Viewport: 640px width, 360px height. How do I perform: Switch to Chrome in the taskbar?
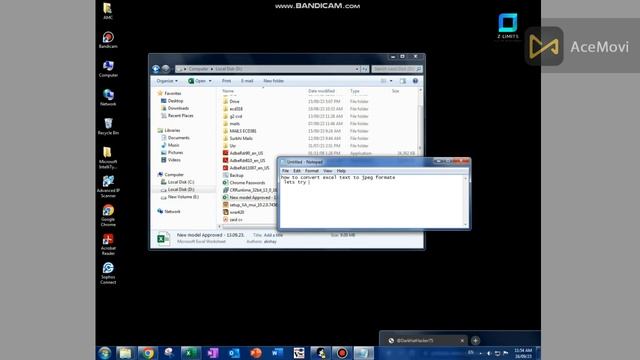coord(148,353)
